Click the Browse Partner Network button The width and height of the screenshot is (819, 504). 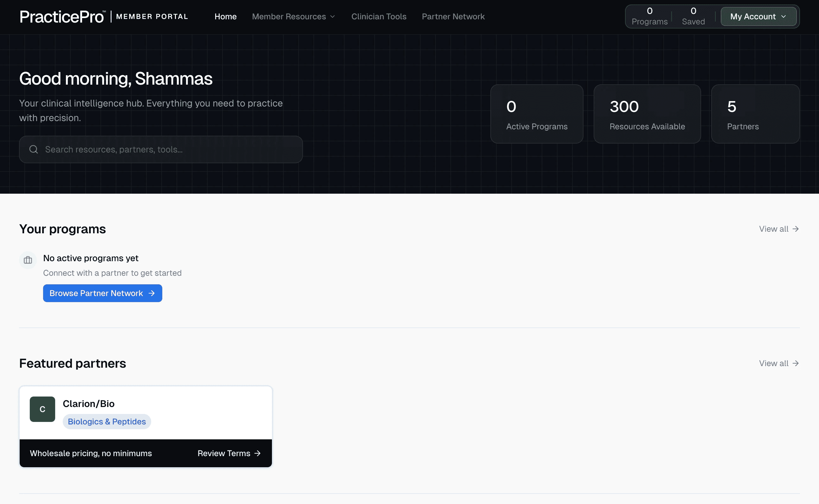pos(103,293)
